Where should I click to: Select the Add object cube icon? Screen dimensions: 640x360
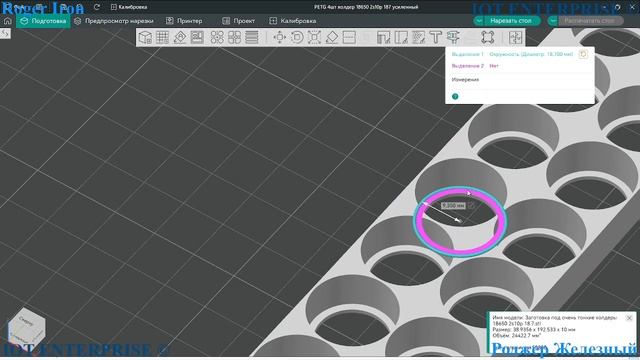click(x=145, y=37)
